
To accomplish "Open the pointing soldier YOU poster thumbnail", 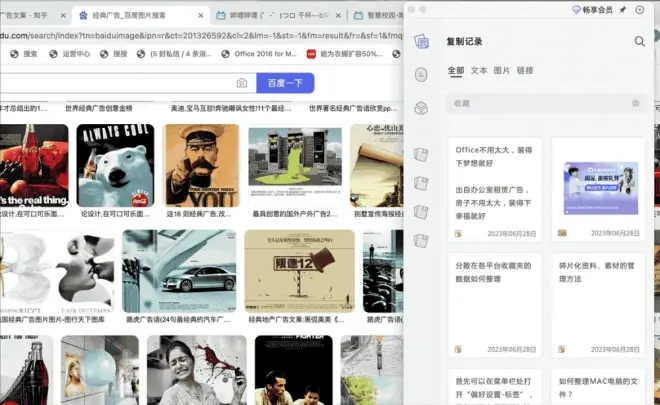I will click(201, 165).
